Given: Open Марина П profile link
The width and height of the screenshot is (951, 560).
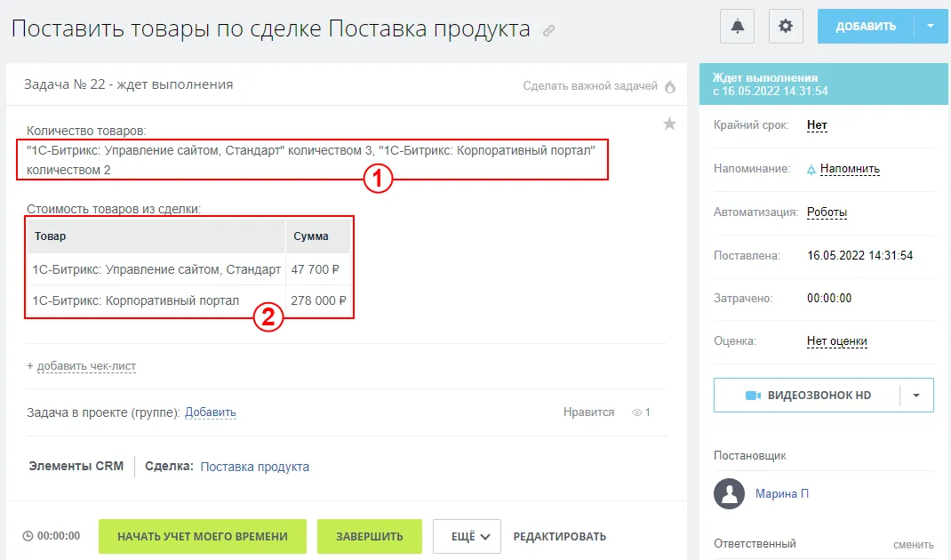Looking at the screenshot, I should click(782, 494).
